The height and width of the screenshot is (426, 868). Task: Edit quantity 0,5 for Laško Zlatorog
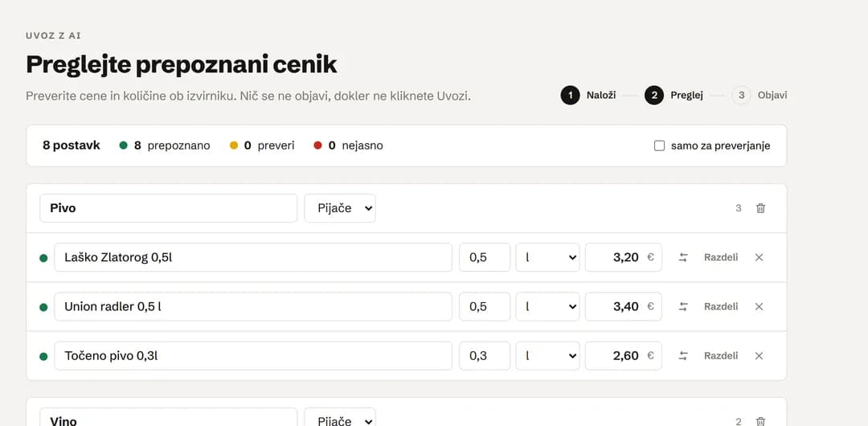pyautogui.click(x=485, y=257)
